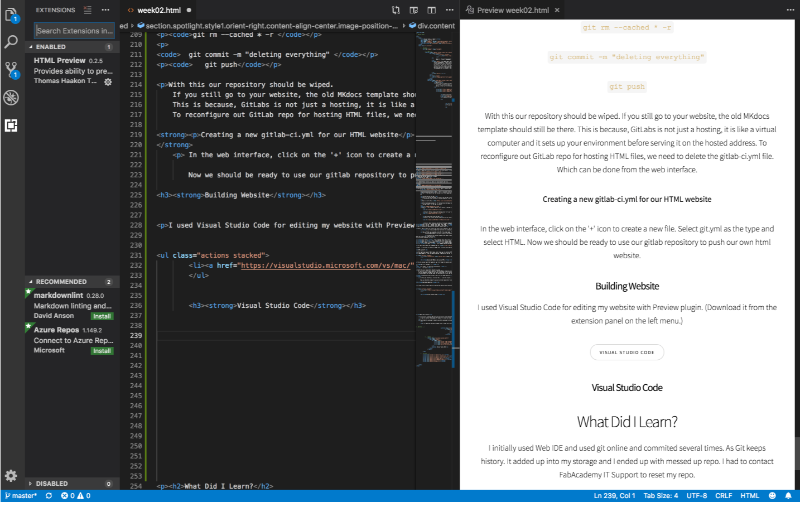Viewport: 800px width, 507px height.
Task: Open the markdownlint extension entry
Action: (x=72, y=306)
